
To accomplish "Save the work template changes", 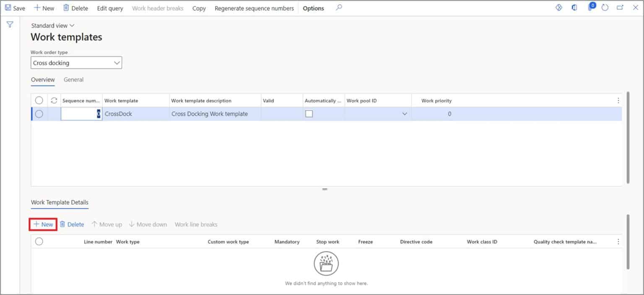I will click(x=15, y=8).
